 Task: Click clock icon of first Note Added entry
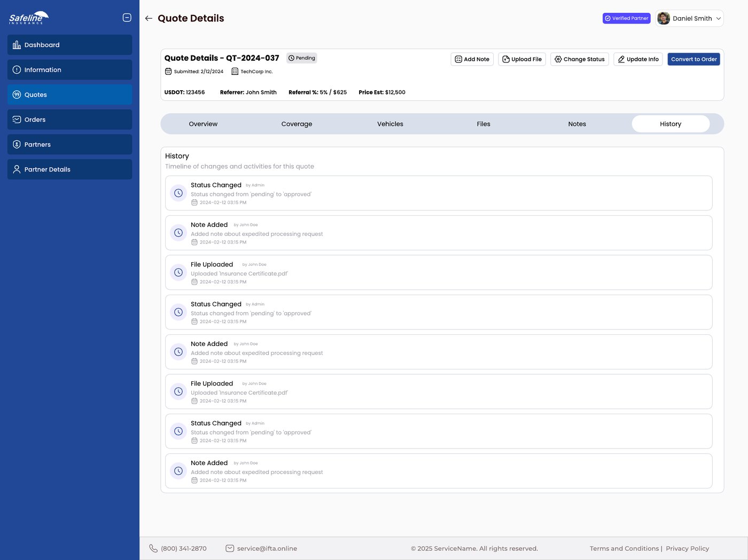pos(178,233)
